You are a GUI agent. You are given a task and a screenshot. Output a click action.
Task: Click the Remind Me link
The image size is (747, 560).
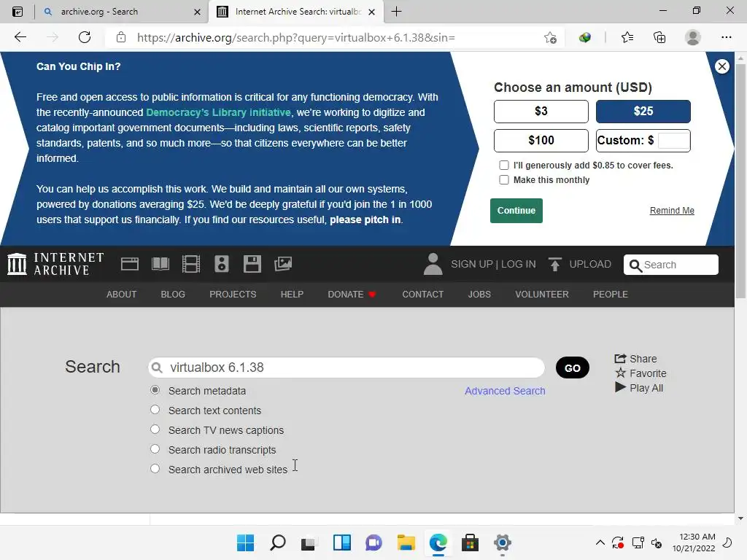click(672, 211)
